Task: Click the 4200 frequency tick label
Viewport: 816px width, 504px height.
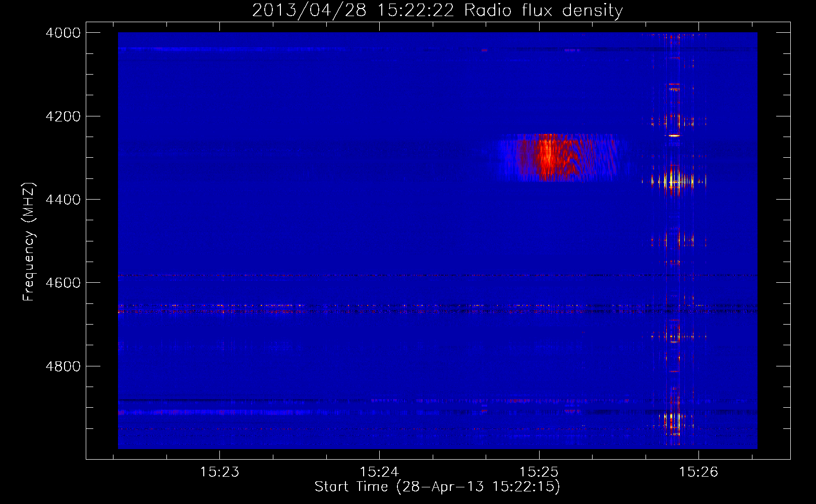Action: tap(63, 116)
